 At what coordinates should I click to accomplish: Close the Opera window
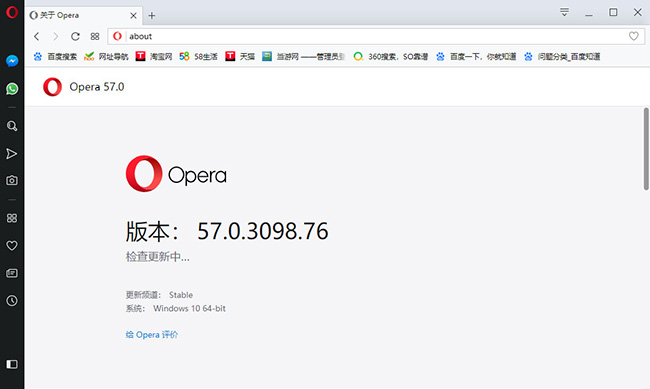[638, 12]
